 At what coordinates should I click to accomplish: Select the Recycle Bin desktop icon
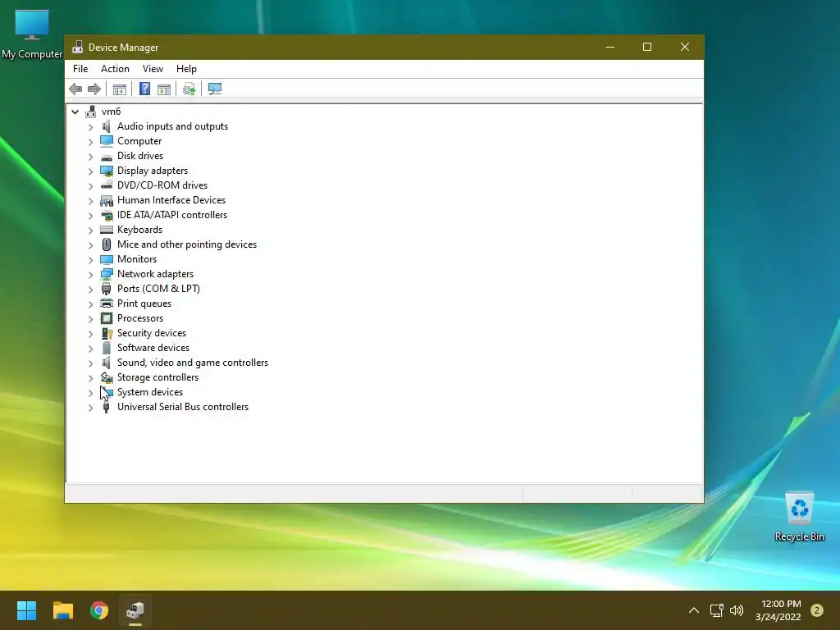(x=799, y=516)
